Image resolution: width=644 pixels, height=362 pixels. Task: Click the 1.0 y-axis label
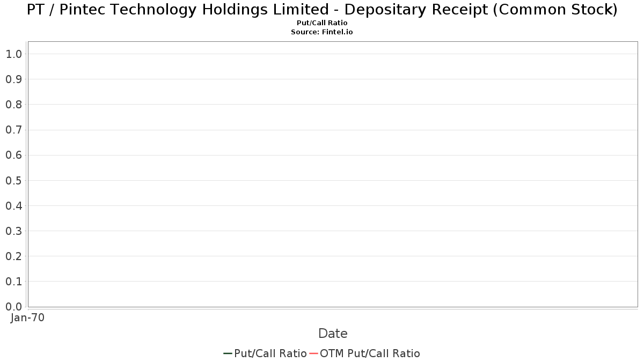pos(13,54)
